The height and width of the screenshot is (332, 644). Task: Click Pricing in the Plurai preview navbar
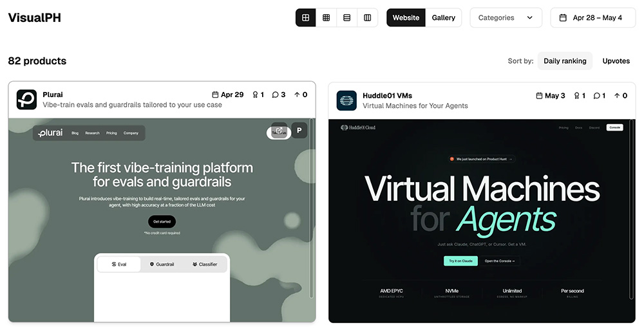[x=111, y=133]
